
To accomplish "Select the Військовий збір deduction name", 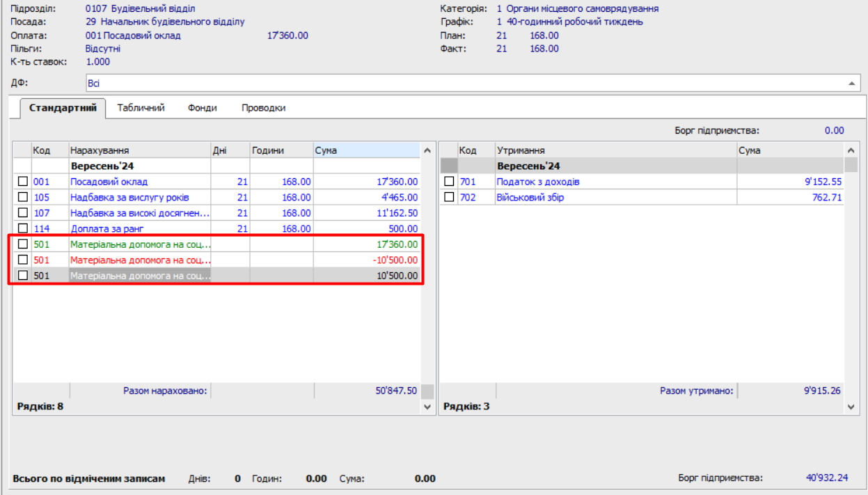I will pos(530,198).
